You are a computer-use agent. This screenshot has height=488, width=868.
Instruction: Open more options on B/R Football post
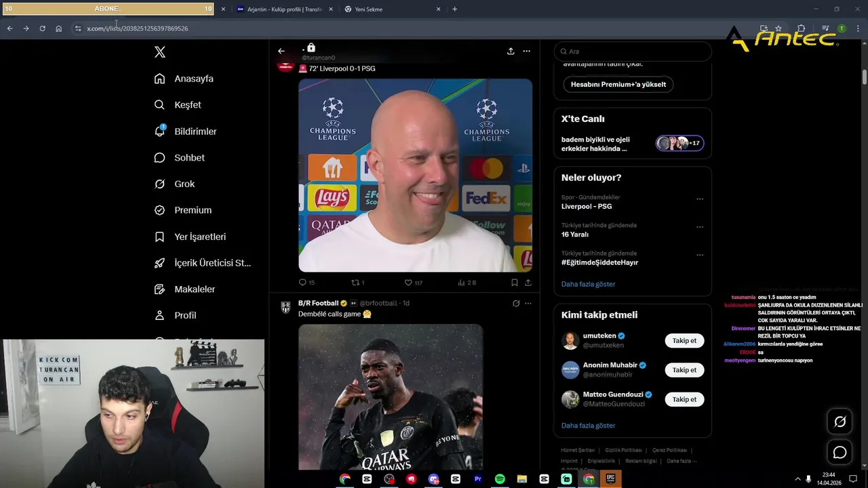coord(528,303)
